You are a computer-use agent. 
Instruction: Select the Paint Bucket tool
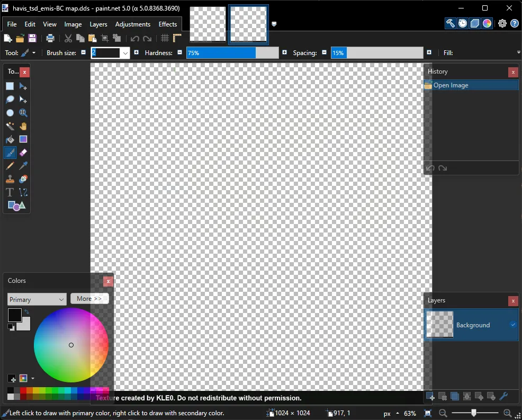[10, 139]
